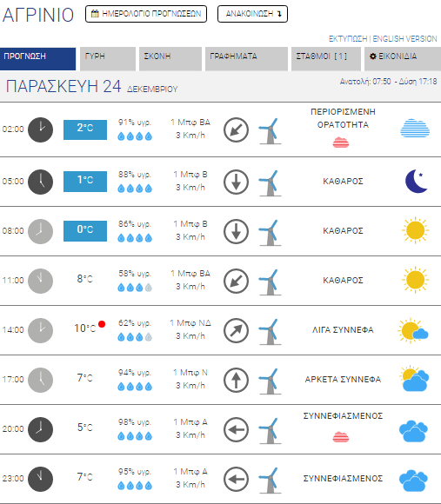
Task: Click the red warning cloud at 20:00
Action: pyautogui.click(x=341, y=437)
